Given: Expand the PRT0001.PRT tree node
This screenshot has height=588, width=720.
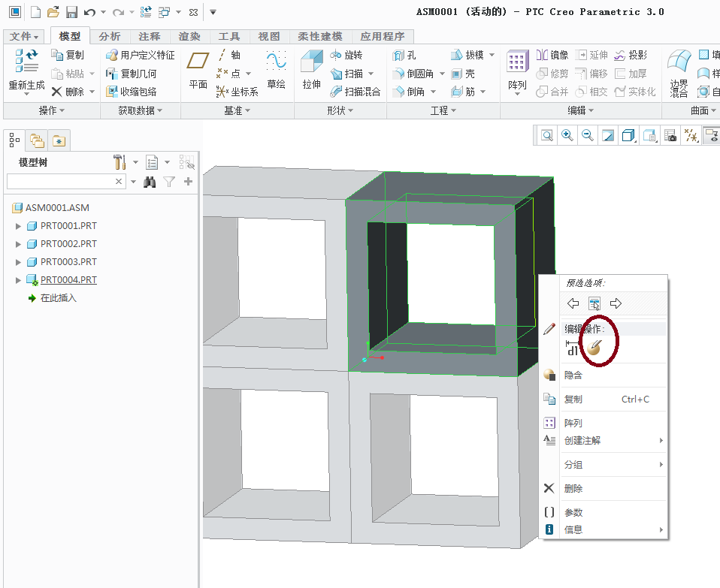Looking at the screenshot, I should [x=18, y=226].
